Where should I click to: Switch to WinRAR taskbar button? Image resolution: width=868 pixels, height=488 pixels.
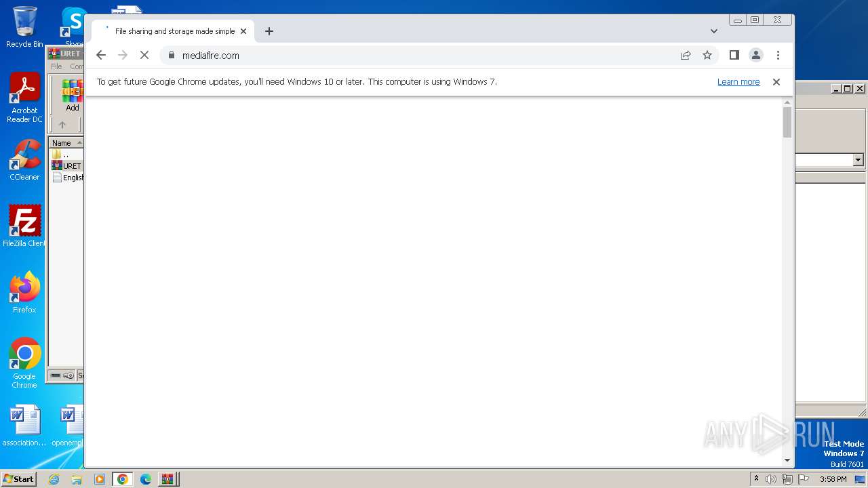click(167, 479)
